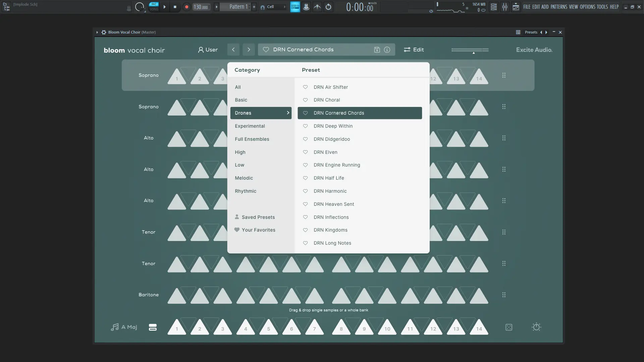Favorite the DRN Choral preset heart
Image resolution: width=644 pixels, height=362 pixels.
(x=305, y=100)
